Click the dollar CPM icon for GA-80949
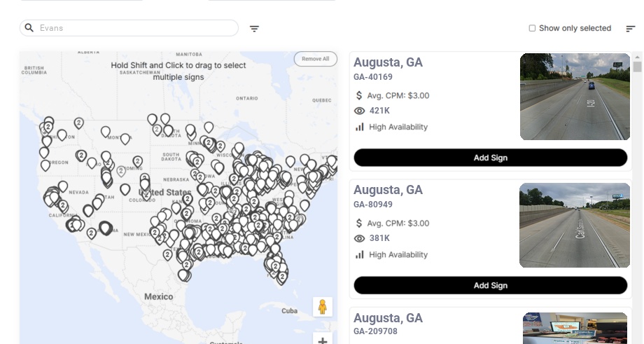 tap(360, 223)
